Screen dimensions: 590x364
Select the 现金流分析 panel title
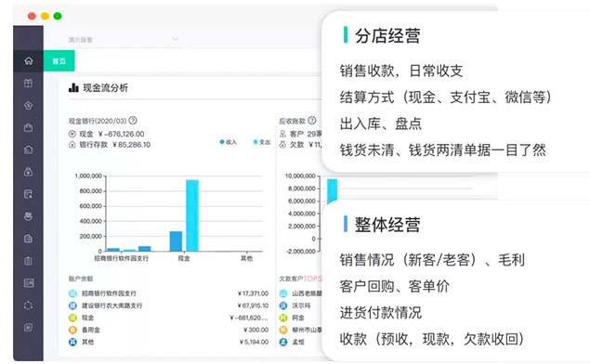point(105,88)
